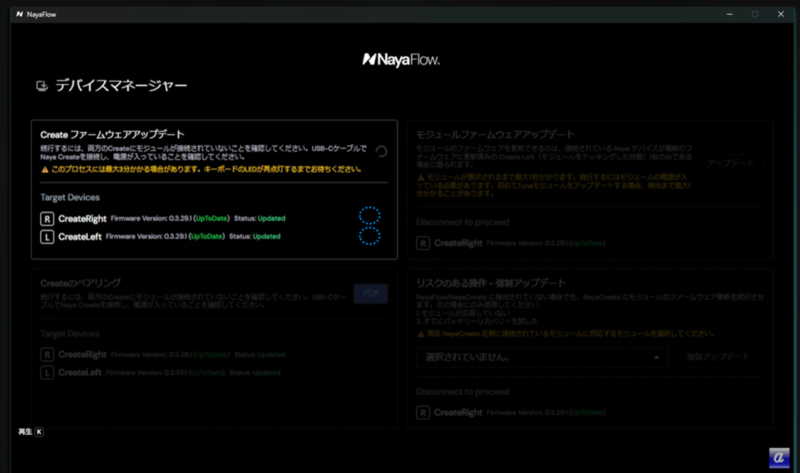Maximize the NayaFlow window
This screenshot has height=473, width=800.
coord(755,14)
